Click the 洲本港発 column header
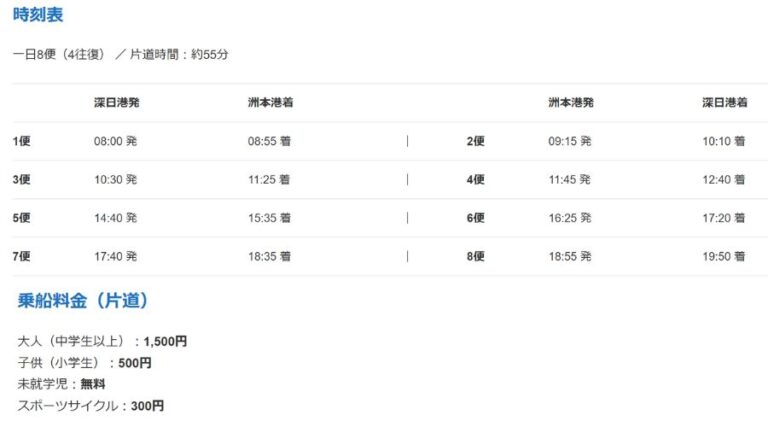This screenshot has height=427, width=768. (570, 103)
